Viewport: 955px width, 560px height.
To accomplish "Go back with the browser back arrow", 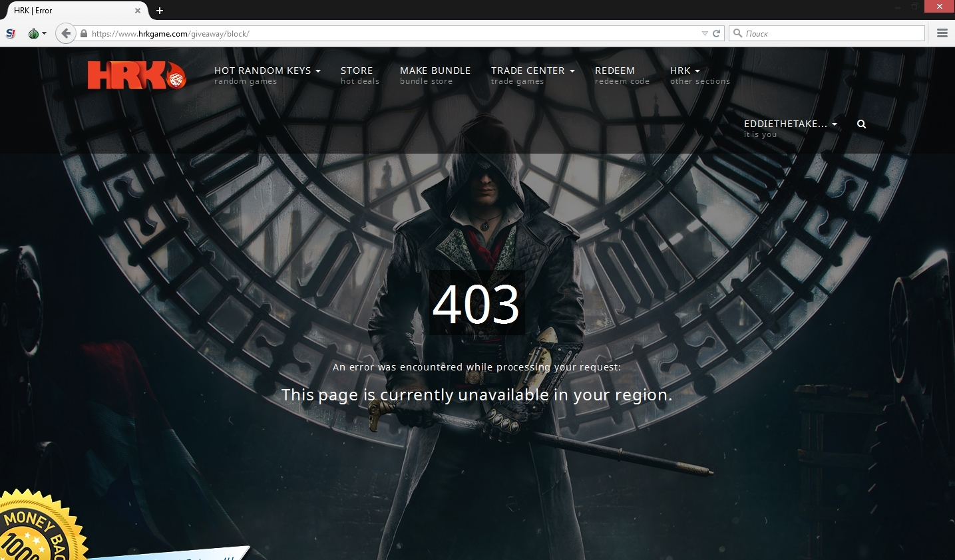I will click(x=65, y=33).
